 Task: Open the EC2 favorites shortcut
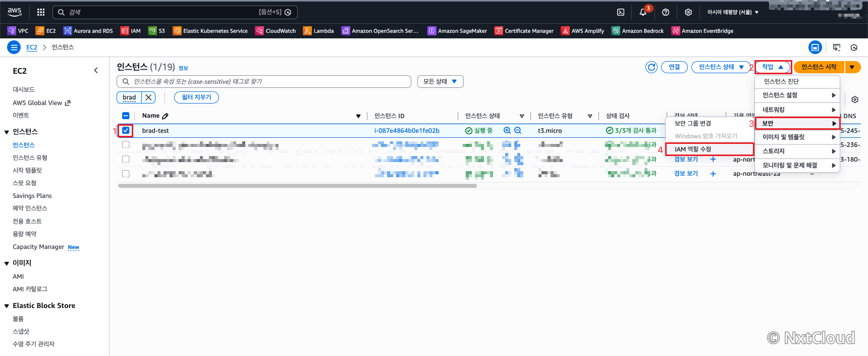point(46,31)
